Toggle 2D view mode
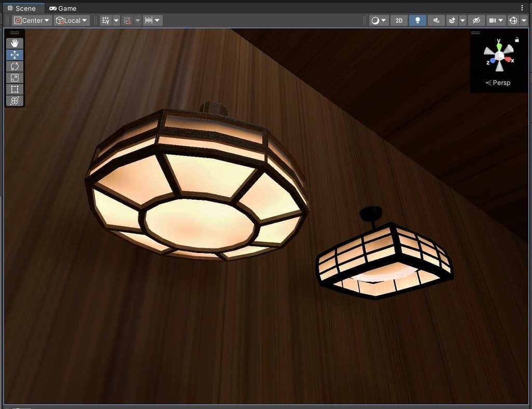 (399, 20)
